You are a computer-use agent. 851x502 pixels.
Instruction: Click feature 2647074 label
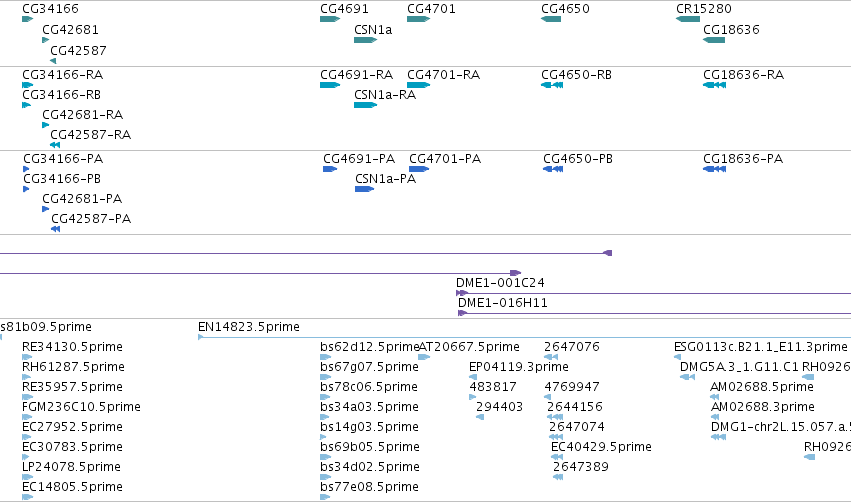pyautogui.click(x=577, y=427)
